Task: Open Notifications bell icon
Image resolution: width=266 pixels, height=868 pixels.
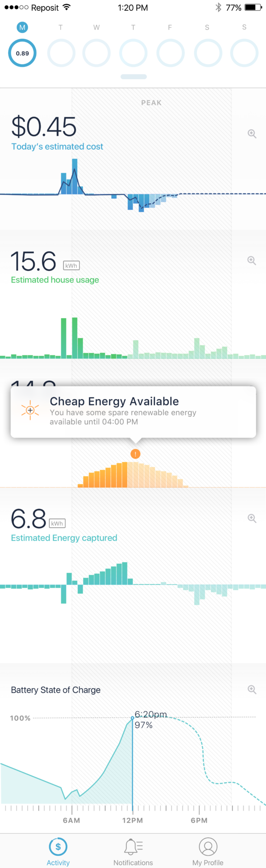Action: pyautogui.click(x=133, y=846)
